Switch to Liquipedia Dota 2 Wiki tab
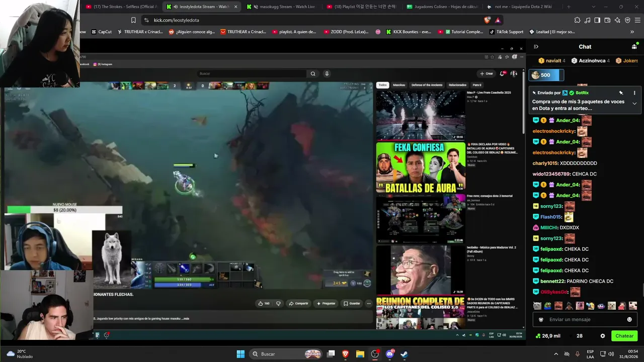The width and height of the screenshot is (644, 362). tap(522, 7)
